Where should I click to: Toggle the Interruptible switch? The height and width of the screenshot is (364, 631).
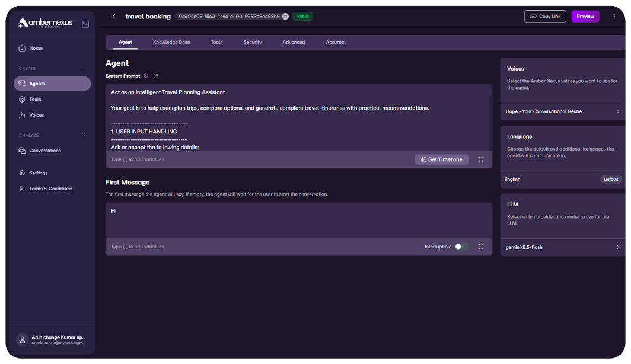point(461,247)
